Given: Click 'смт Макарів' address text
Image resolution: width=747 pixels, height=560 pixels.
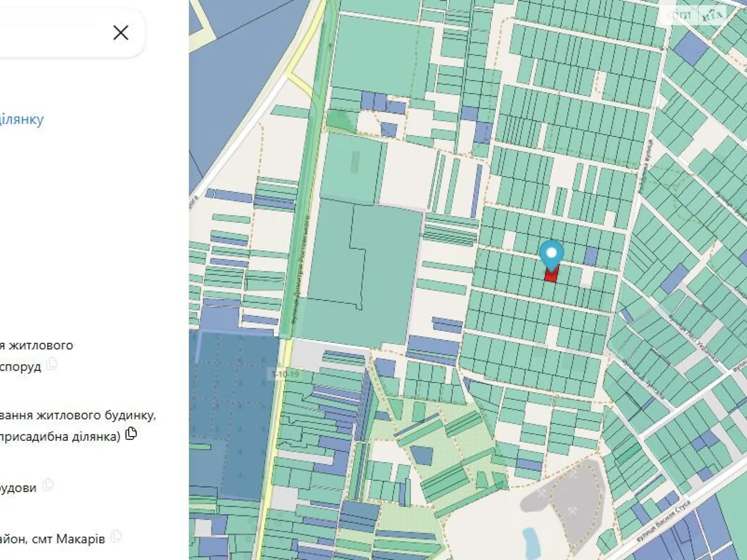Looking at the screenshot, I should coord(80,539).
